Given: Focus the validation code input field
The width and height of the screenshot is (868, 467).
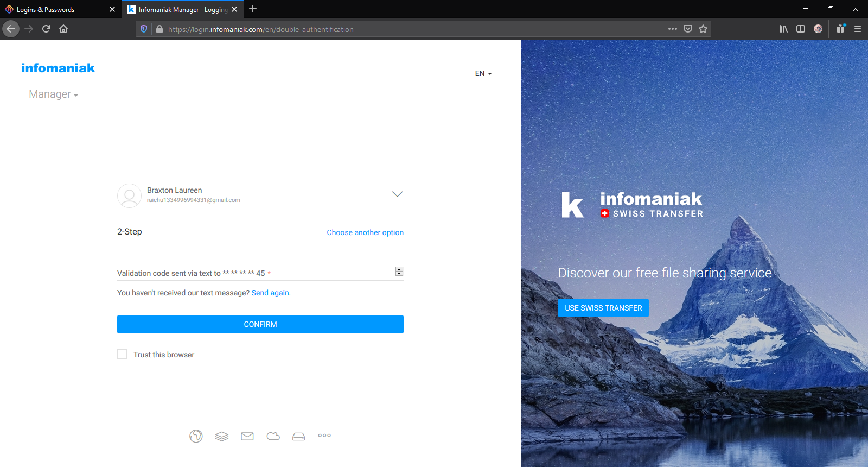Looking at the screenshot, I should click(260, 273).
